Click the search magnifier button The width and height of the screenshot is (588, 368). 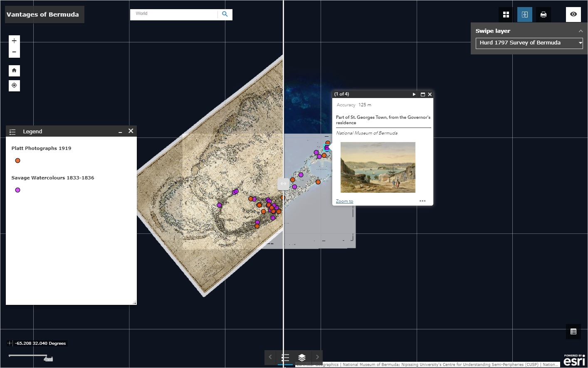point(225,14)
